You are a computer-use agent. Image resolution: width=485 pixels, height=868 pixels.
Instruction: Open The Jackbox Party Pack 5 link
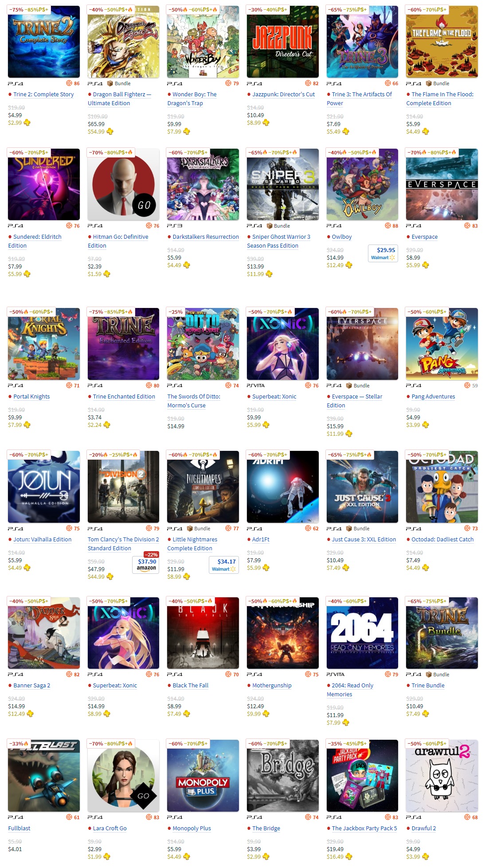[x=364, y=829]
